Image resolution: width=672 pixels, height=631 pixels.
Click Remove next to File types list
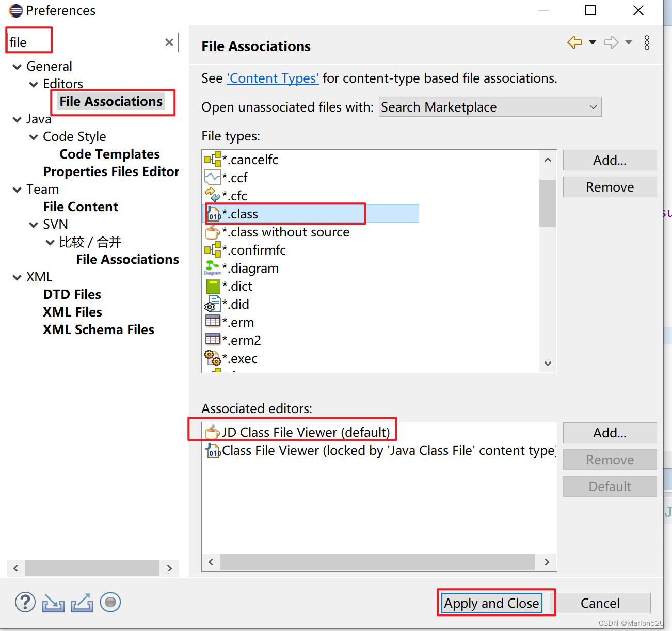pos(610,187)
